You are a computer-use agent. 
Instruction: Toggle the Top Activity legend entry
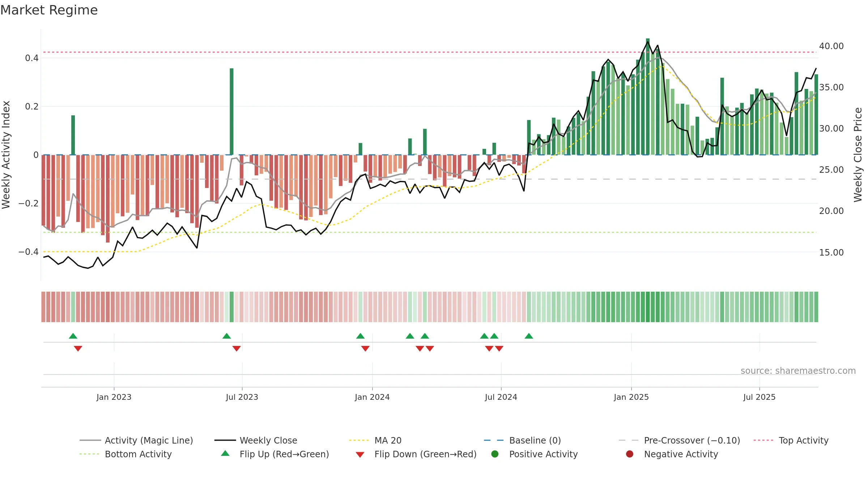(791, 440)
